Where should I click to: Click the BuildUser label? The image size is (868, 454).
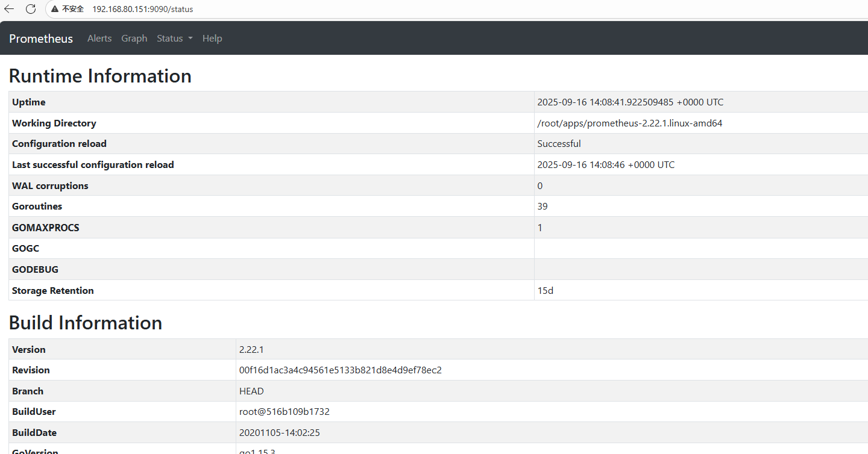34,412
